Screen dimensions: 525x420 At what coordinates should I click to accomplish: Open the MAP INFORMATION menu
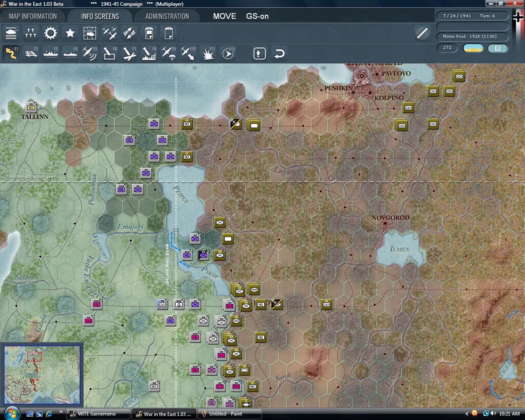(x=33, y=16)
